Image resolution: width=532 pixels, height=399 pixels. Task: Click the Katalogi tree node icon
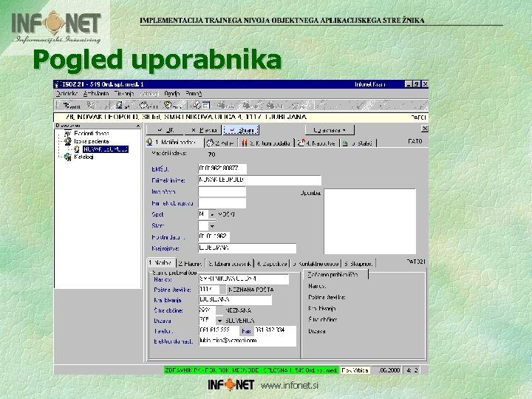(x=68, y=157)
